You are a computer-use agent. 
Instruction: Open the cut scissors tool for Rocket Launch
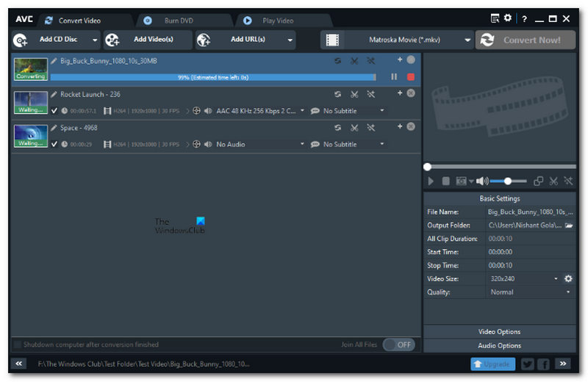coord(354,94)
